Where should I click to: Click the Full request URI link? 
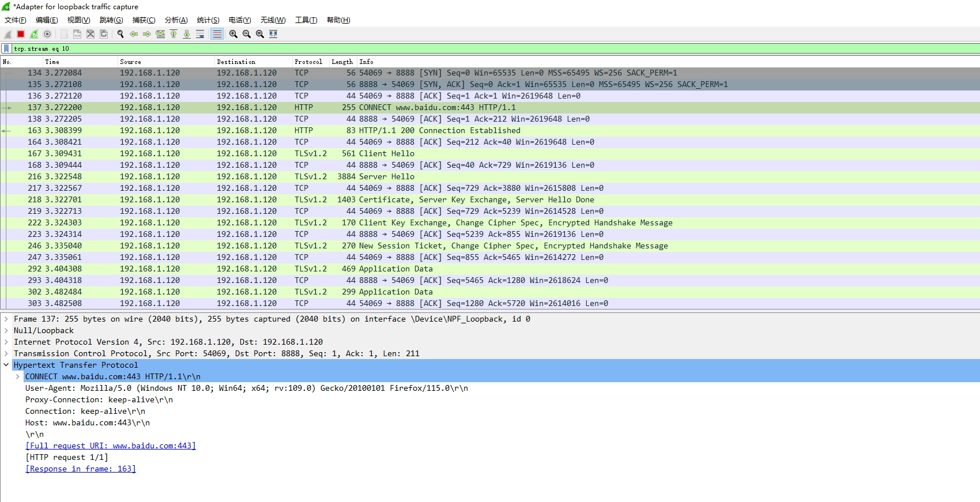click(x=111, y=446)
